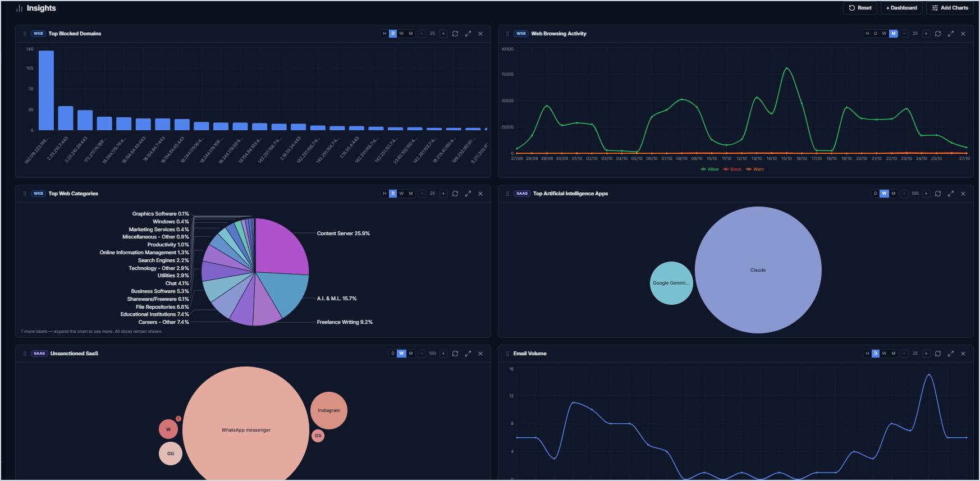Set Top Blocked Domains to weekly (W)
The height and width of the screenshot is (481, 980).
[402, 34]
